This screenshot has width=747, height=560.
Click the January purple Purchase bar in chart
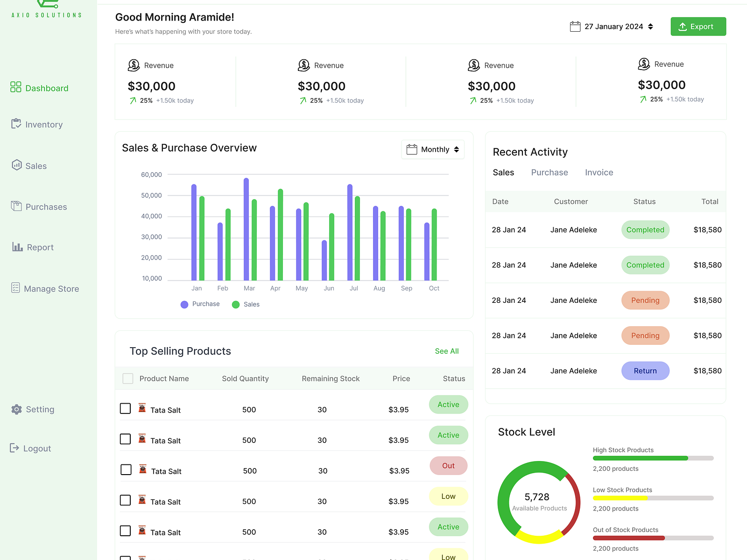pos(194,232)
